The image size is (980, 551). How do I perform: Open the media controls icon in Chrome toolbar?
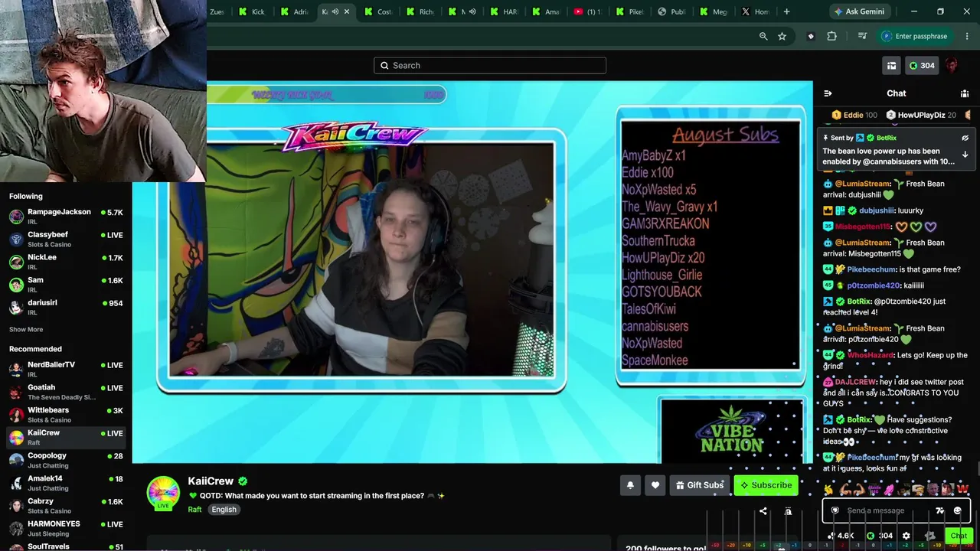click(862, 36)
